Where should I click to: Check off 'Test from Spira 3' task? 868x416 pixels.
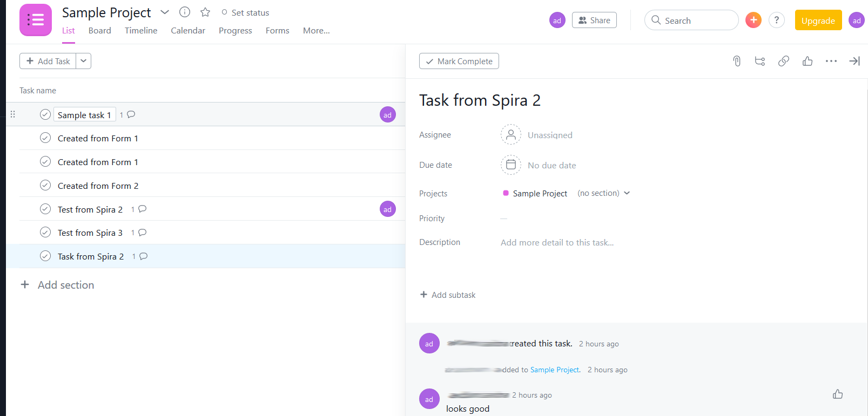(45, 232)
